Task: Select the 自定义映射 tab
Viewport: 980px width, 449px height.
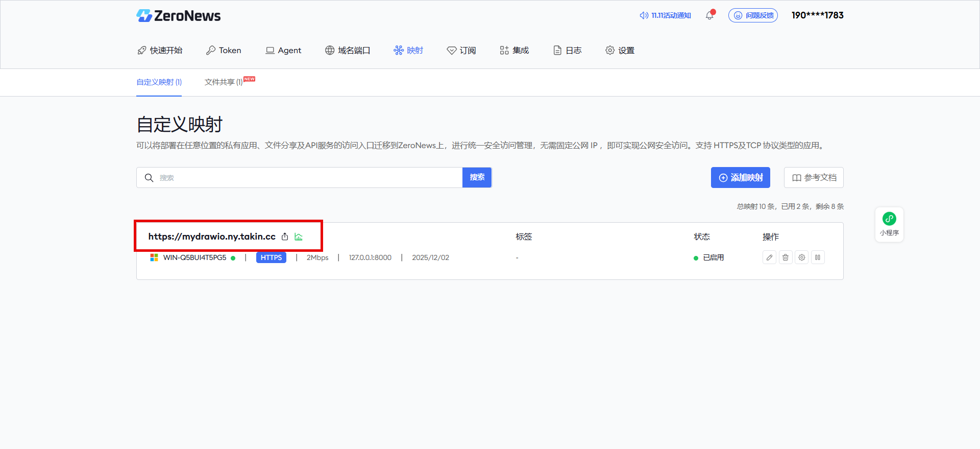Action: pyautogui.click(x=159, y=82)
